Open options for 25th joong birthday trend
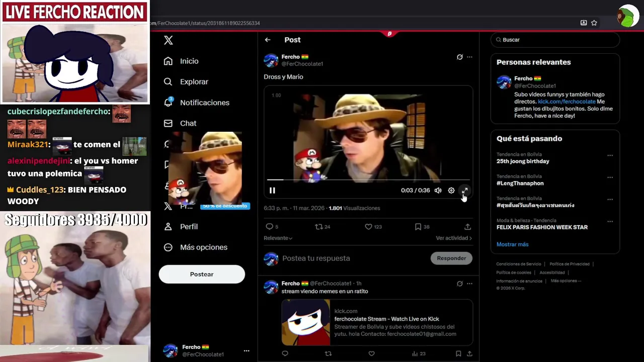The height and width of the screenshot is (362, 644). pyautogui.click(x=610, y=155)
